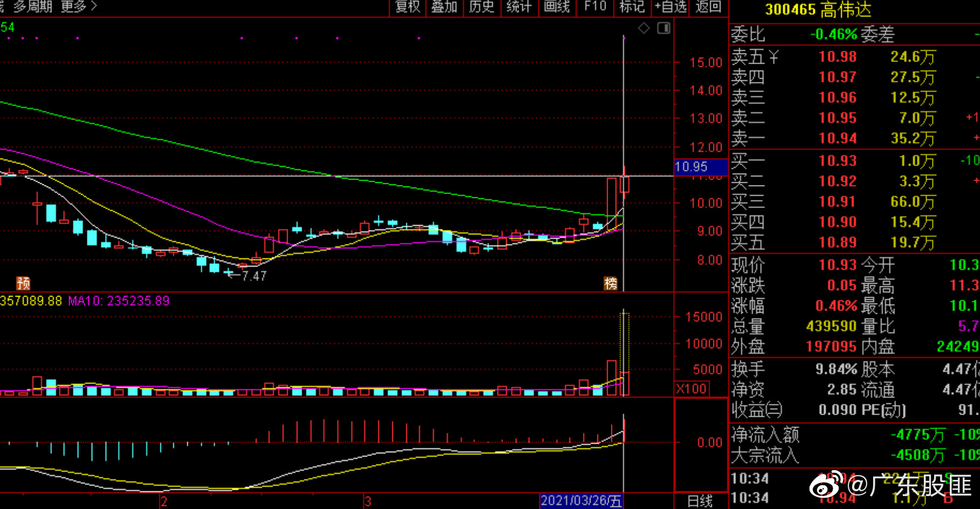Screen dimensions: 980x509
Task: Click the 换手 value 9.84%
Action: (x=836, y=369)
